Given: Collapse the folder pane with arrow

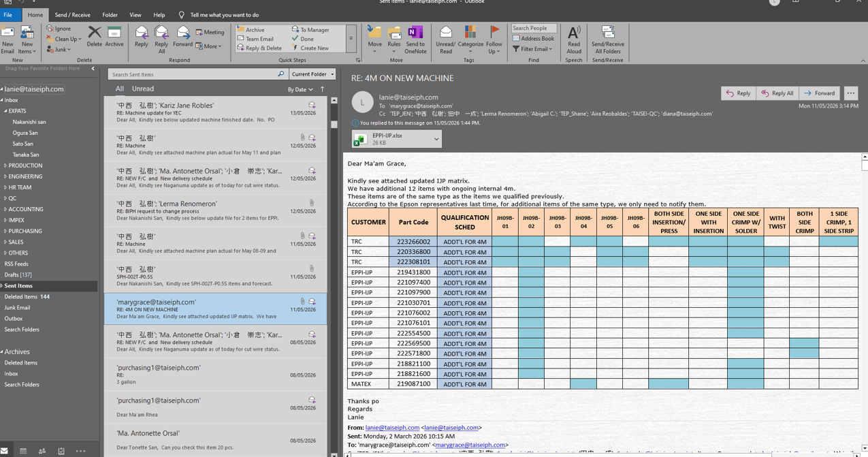Looking at the screenshot, I should [93, 69].
